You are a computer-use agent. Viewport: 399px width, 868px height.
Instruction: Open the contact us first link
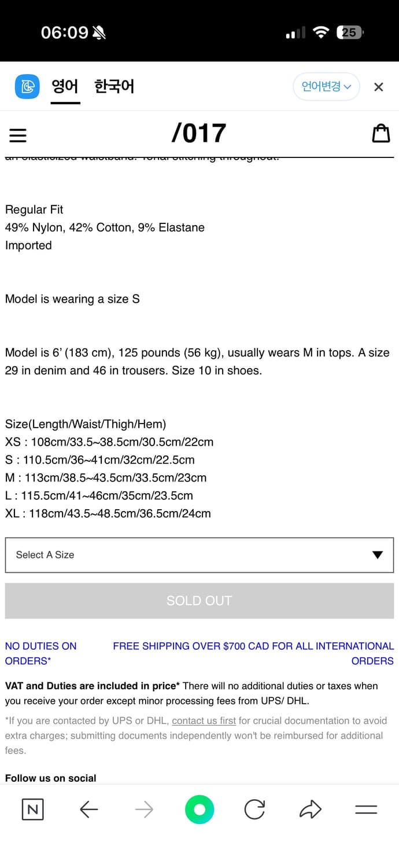pos(204,720)
